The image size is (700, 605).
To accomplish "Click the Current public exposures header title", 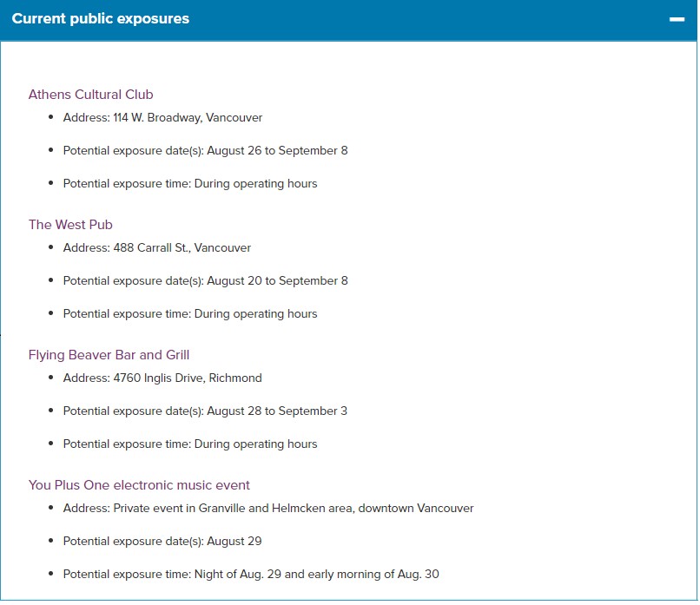I will click(x=101, y=19).
